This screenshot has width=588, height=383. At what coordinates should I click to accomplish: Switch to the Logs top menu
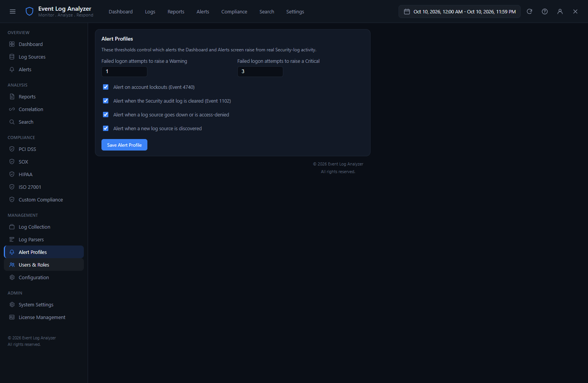[150, 11]
